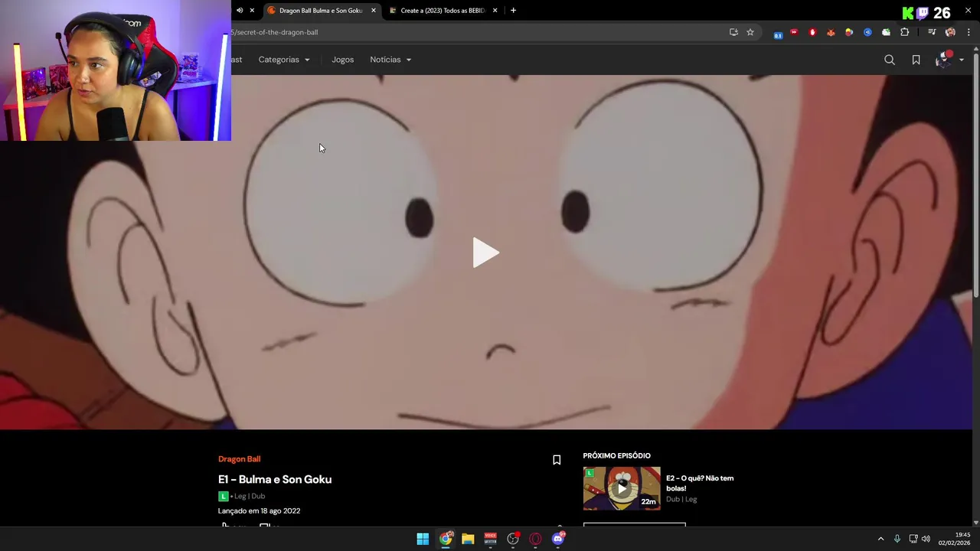The image size is (980, 551).
Task: Open OBS Studio from the taskbar
Action: click(513, 539)
